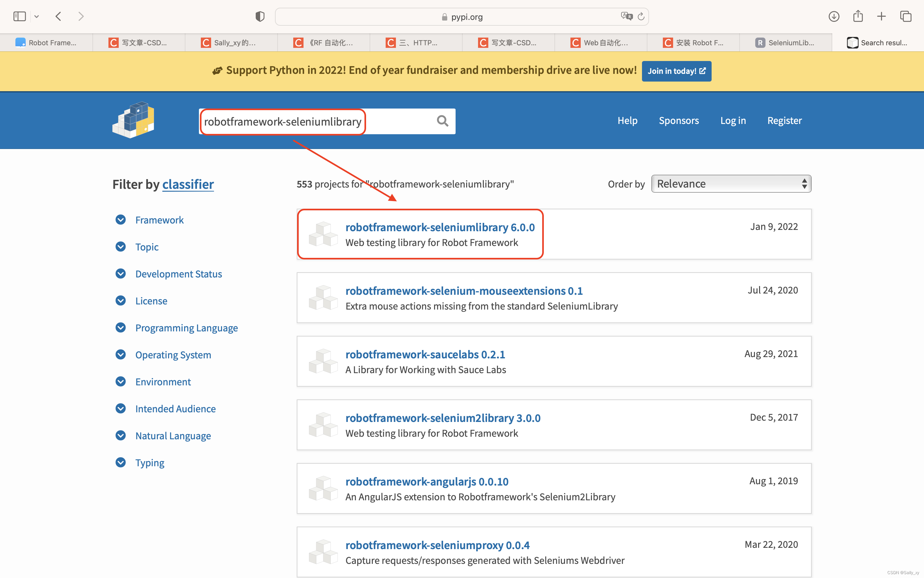The height and width of the screenshot is (578, 924).
Task: Open the translate page icon
Action: 627,16
